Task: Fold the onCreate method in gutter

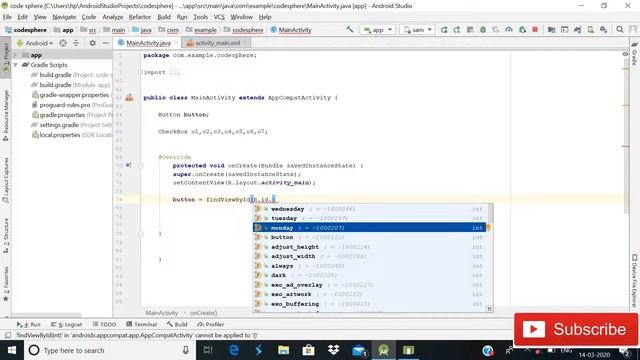Action: [x=140, y=166]
